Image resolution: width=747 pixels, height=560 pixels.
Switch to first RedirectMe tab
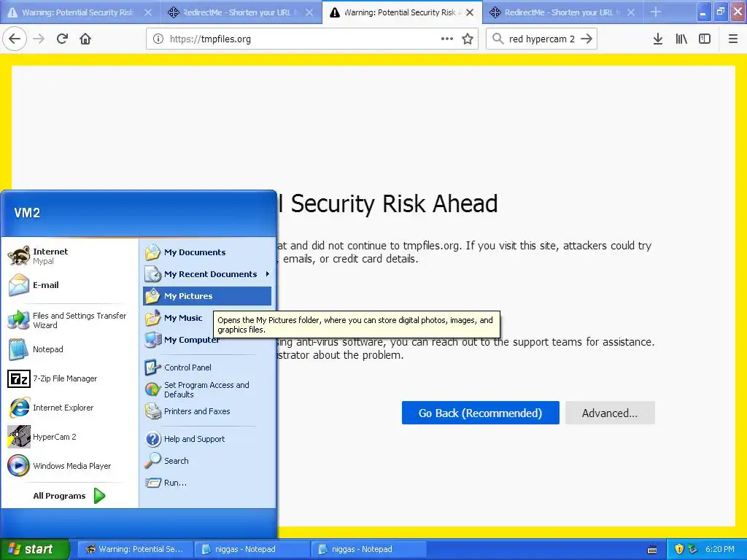[241, 12]
